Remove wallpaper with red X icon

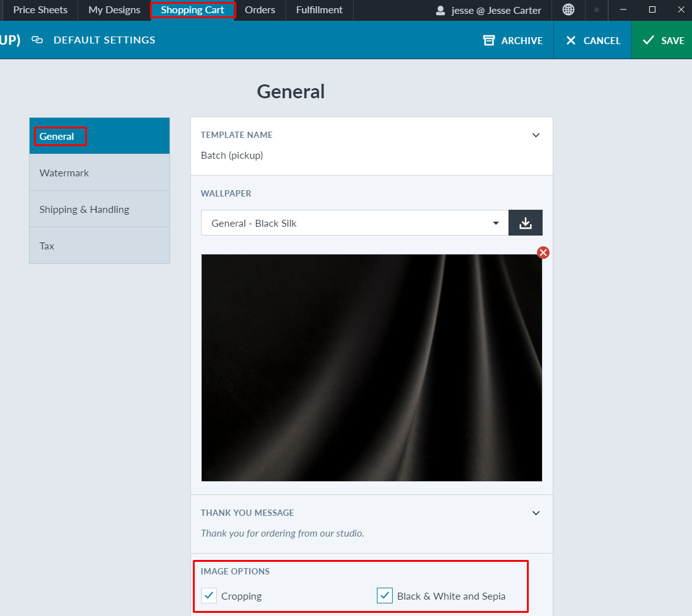pos(543,253)
